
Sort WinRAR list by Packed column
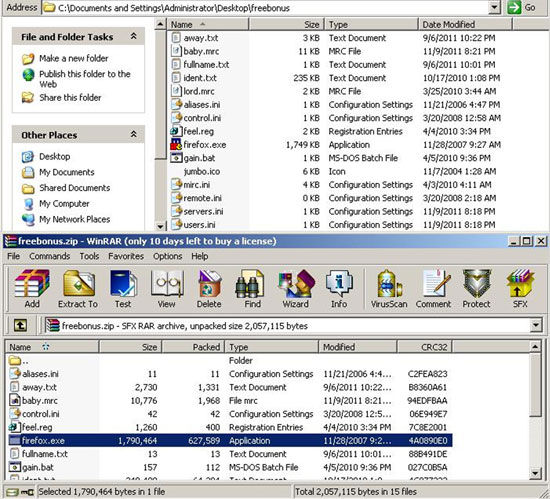pos(193,347)
